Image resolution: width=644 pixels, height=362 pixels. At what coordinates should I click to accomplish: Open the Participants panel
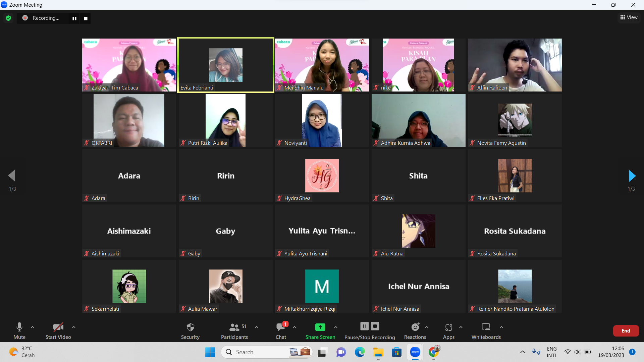click(234, 327)
